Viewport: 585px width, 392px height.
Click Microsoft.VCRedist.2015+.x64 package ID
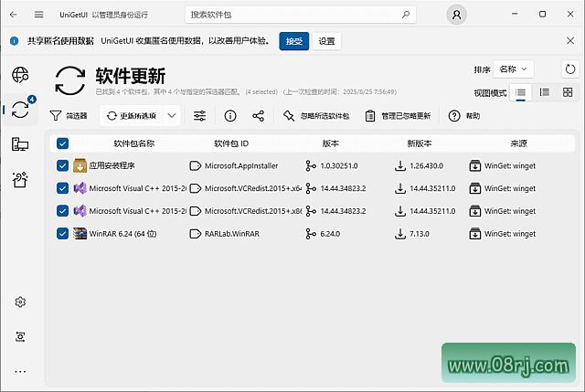(253, 188)
